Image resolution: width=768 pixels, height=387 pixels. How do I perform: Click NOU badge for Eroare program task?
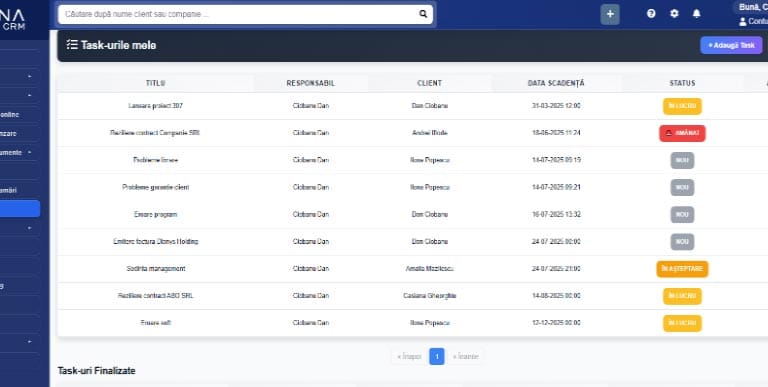click(x=682, y=215)
